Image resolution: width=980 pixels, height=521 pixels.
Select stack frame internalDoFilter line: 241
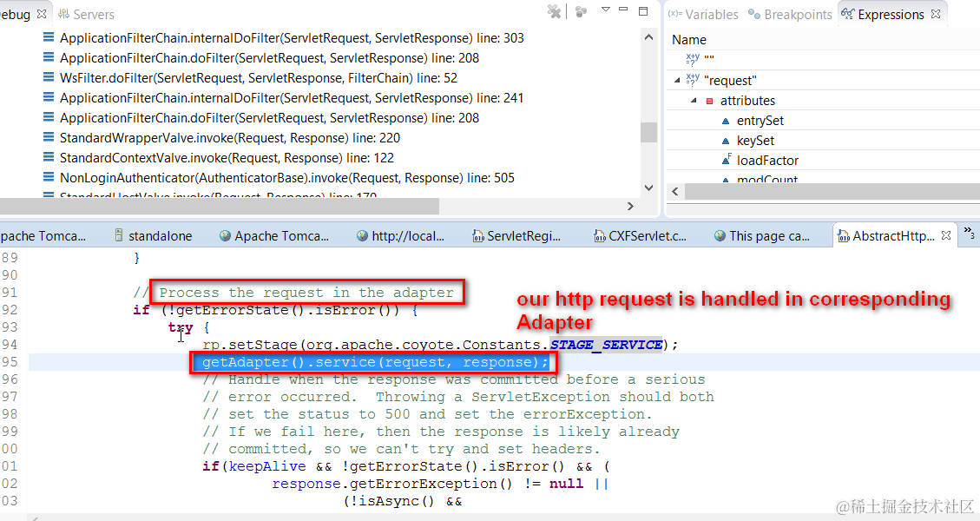(x=292, y=97)
